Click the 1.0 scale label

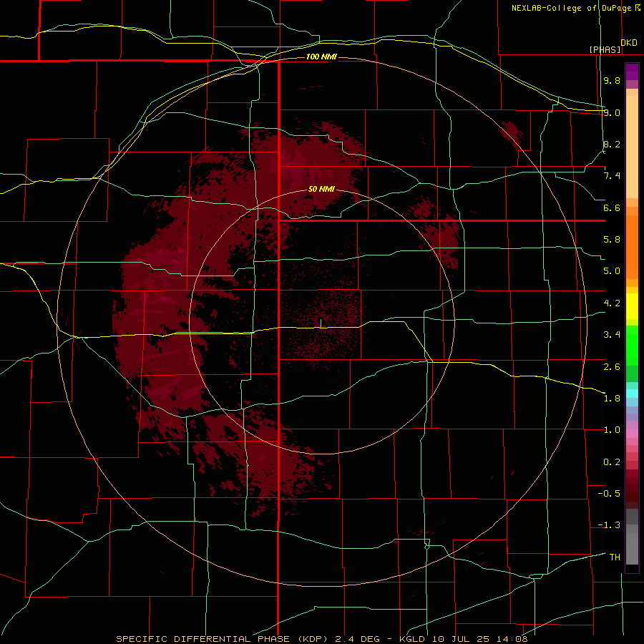coord(612,430)
